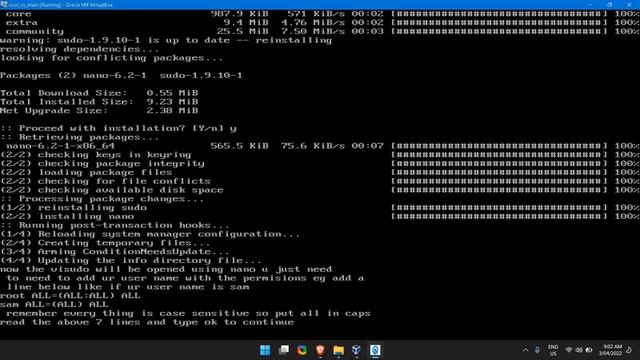Click the 'Total Download Size: 0.55 MiB' line

[x=99, y=93]
